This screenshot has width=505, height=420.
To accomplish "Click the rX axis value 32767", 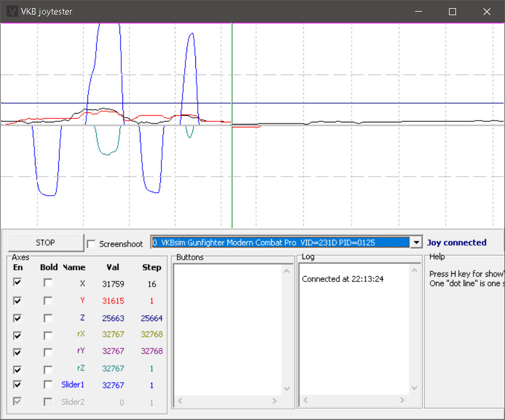I will (113, 334).
